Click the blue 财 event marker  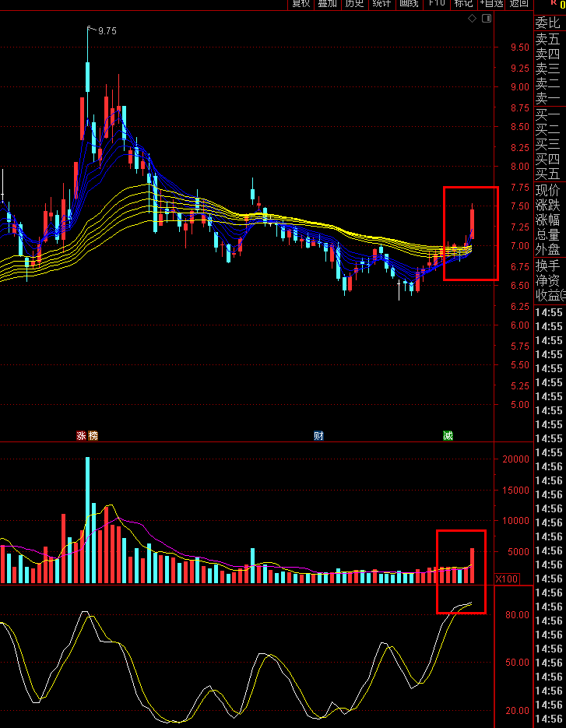pyautogui.click(x=318, y=435)
